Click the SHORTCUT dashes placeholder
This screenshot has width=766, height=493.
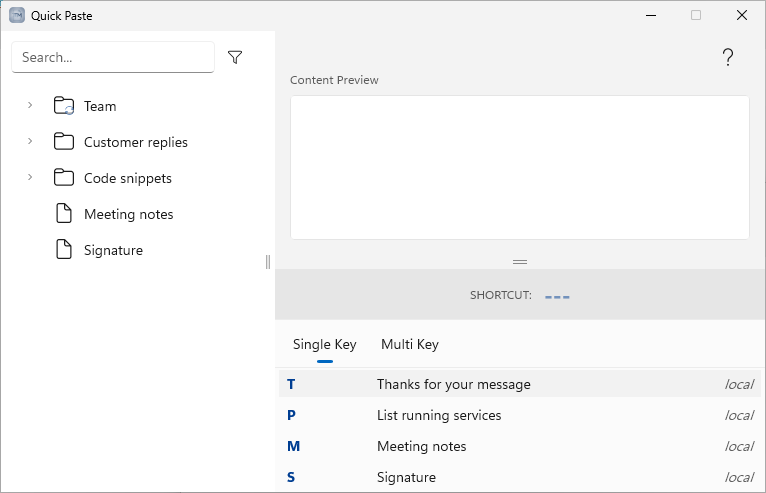(557, 297)
